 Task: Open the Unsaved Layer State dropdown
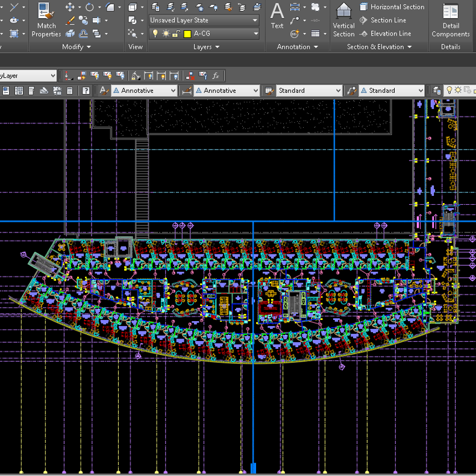pos(204,20)
